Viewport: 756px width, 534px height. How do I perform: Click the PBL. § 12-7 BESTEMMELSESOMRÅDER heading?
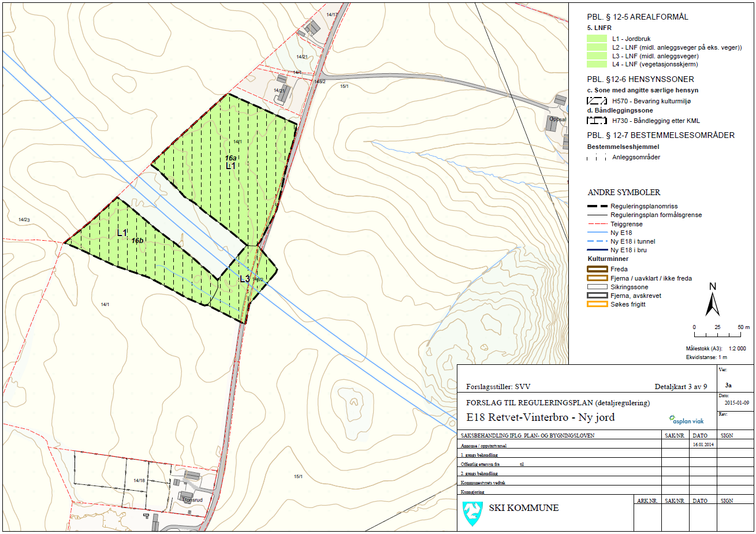pyautogui.click(x=661, y=135)
